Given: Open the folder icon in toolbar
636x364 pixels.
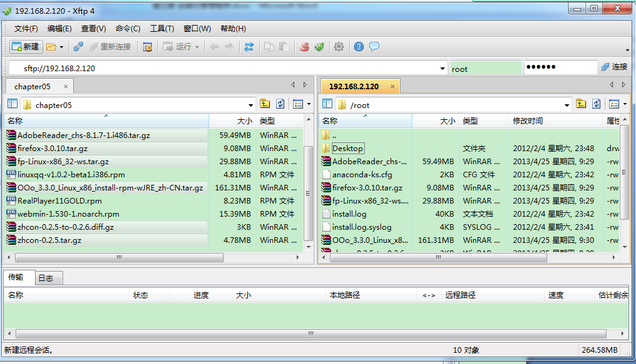Looking at the screenshot, I should [51, 47].
